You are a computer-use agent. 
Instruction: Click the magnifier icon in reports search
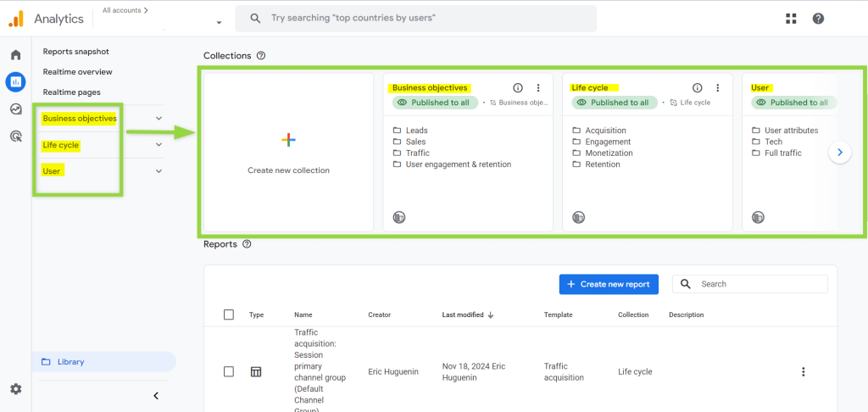[x=685, y=283]
